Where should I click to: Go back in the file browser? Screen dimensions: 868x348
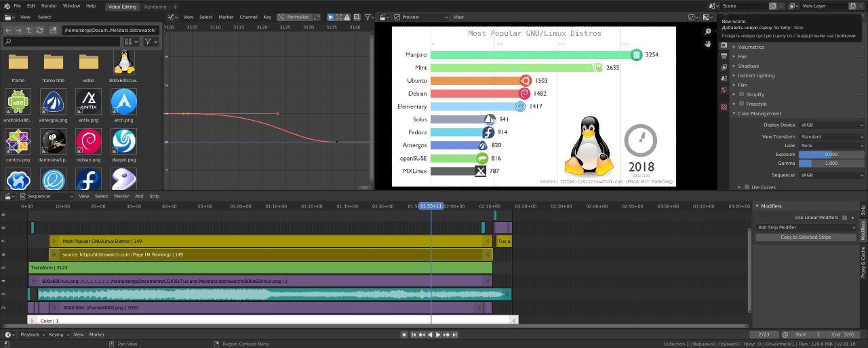pos(8,30)
